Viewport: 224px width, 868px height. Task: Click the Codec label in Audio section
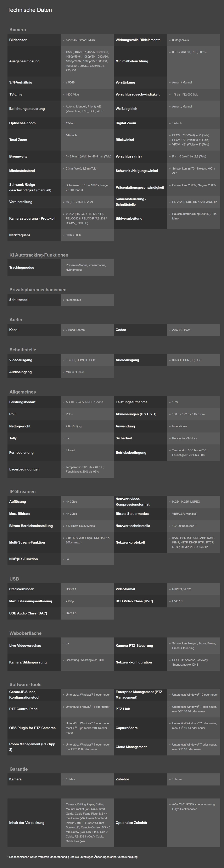[121, 330]
